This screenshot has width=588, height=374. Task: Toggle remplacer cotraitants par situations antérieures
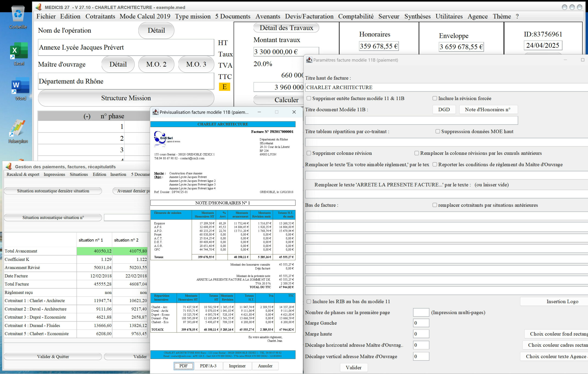pos(435,205)
